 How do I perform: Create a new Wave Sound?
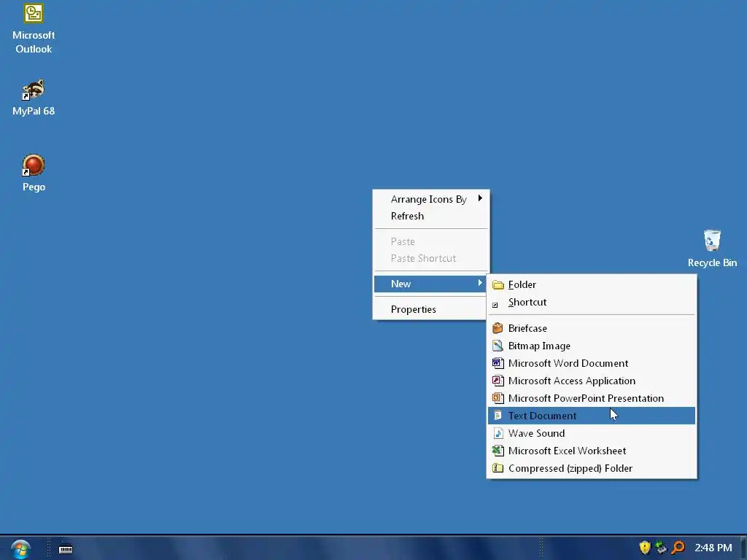point(591,433)
